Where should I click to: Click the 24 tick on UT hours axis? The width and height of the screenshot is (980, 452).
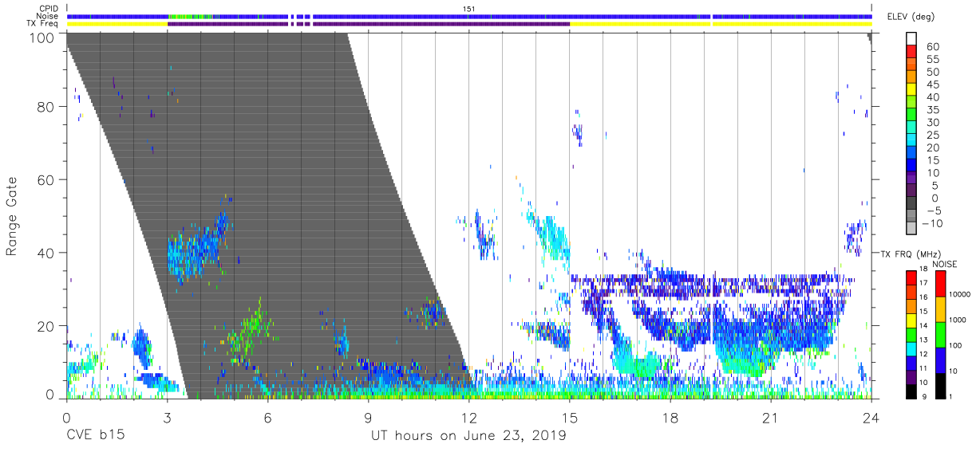coord(871,416)
